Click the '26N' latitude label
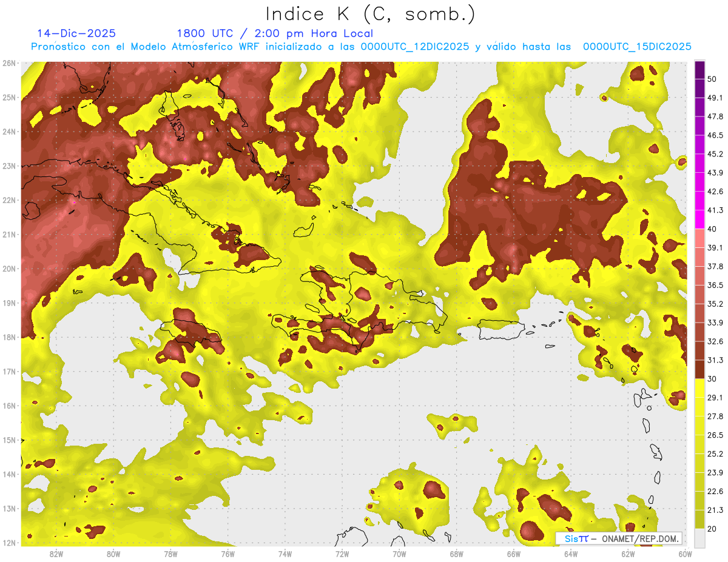728x562 pixels. [9, 63]
